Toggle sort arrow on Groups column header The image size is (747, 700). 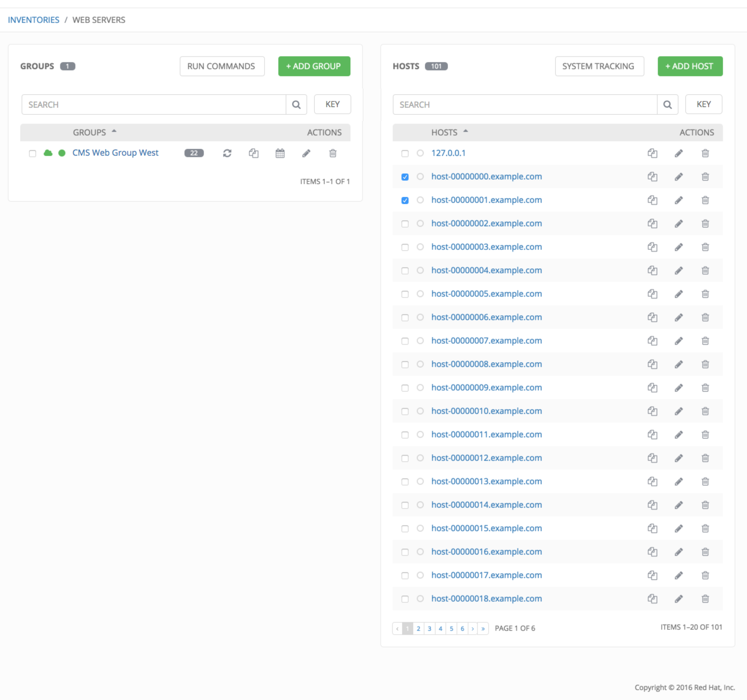coord(114,131)
